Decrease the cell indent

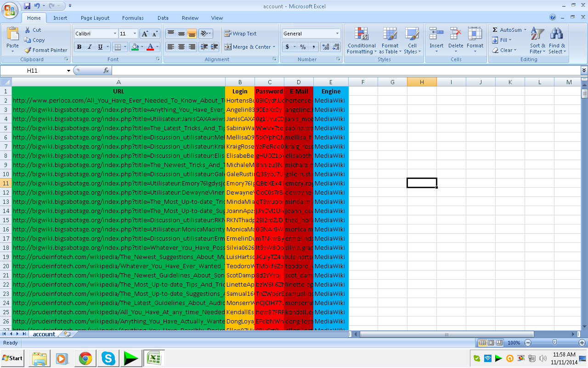(x=204, y=47)
